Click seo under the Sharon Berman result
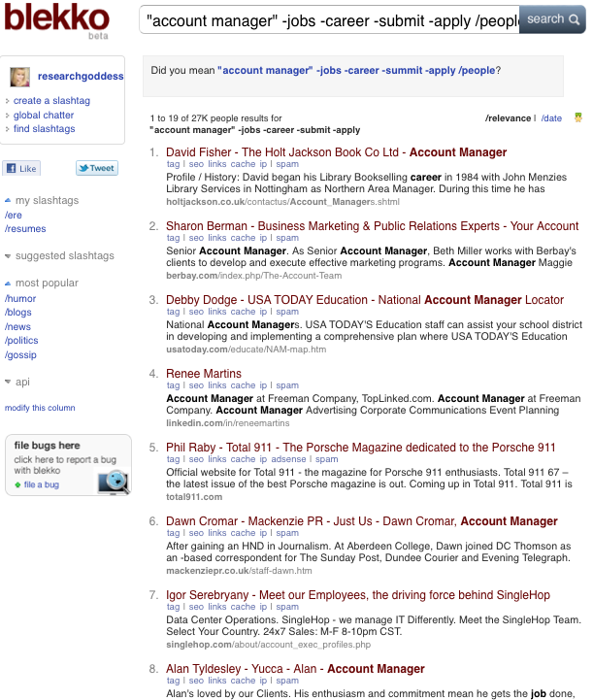The height and width of the screenshot is (700, 593). point(196,238)
